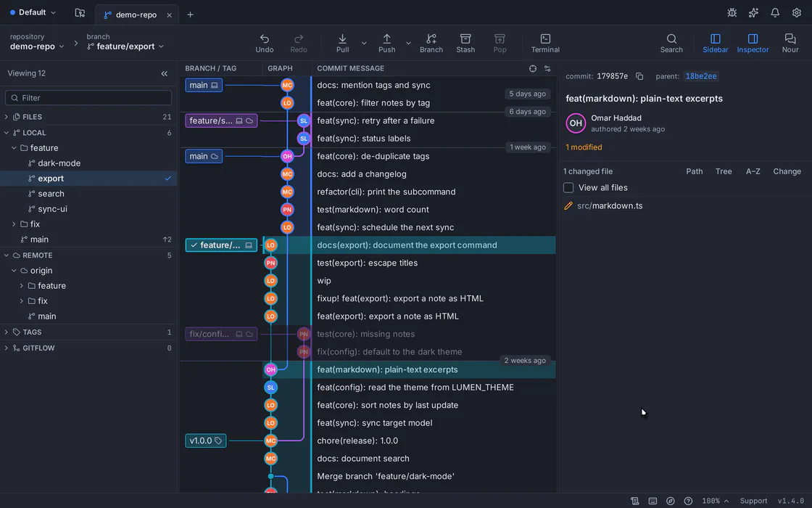The image size is (812, 508).
Task: Click the pencil icon beside src/markdown.ts
Action: 568,206
